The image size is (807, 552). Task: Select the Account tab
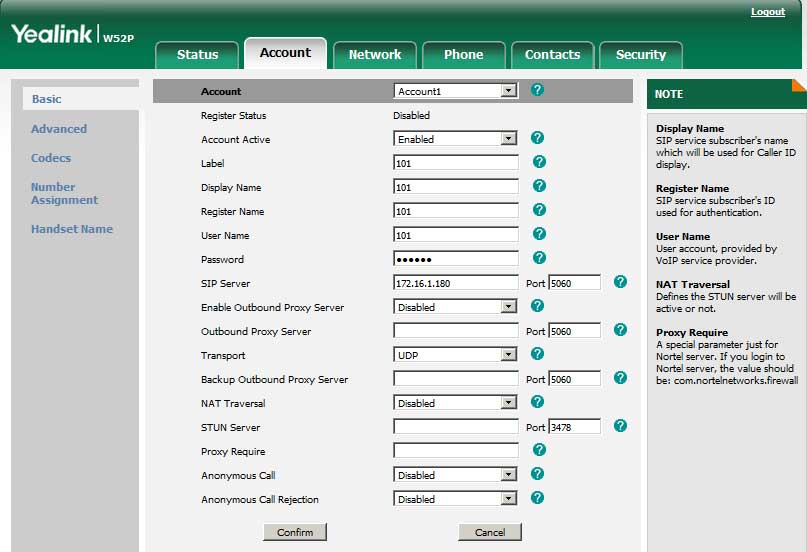pyautogui.click(x=285, y=53)
